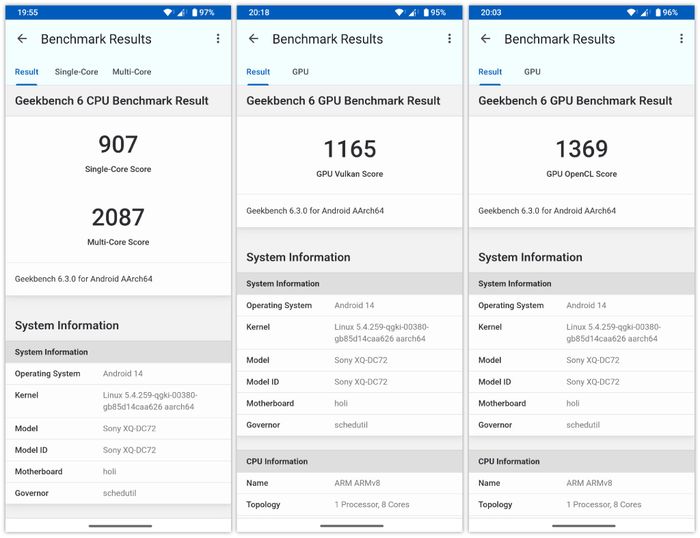Select Result tab in CPU benchmark screen

pos(26,72)
